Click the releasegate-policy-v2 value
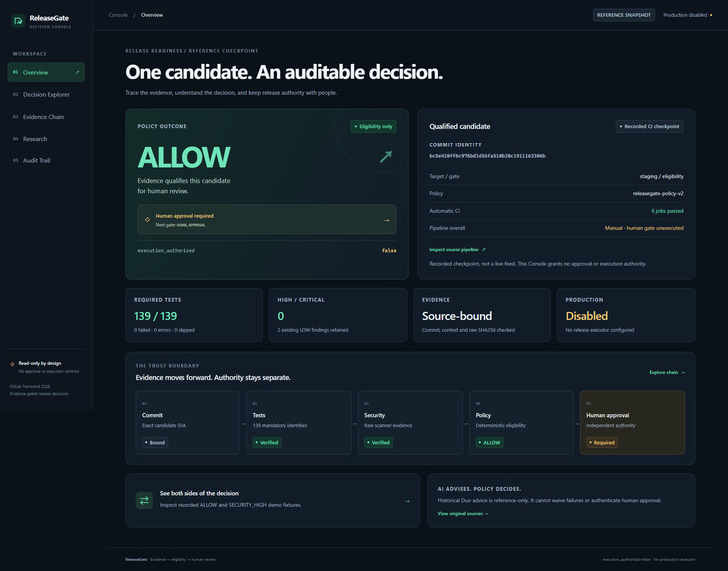Image resolution: width=728 pixels, height=571 pixels. (x=658, y=194)
